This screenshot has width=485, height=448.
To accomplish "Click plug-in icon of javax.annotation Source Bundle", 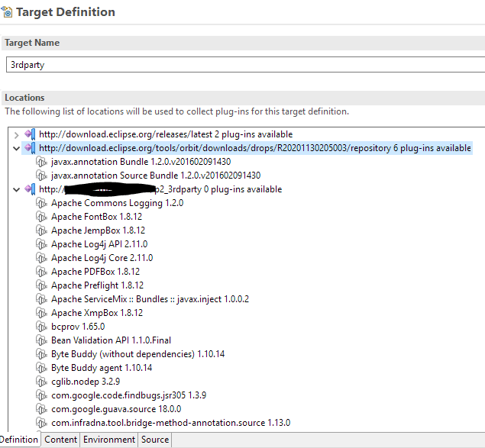I will (x=41, y=176).
